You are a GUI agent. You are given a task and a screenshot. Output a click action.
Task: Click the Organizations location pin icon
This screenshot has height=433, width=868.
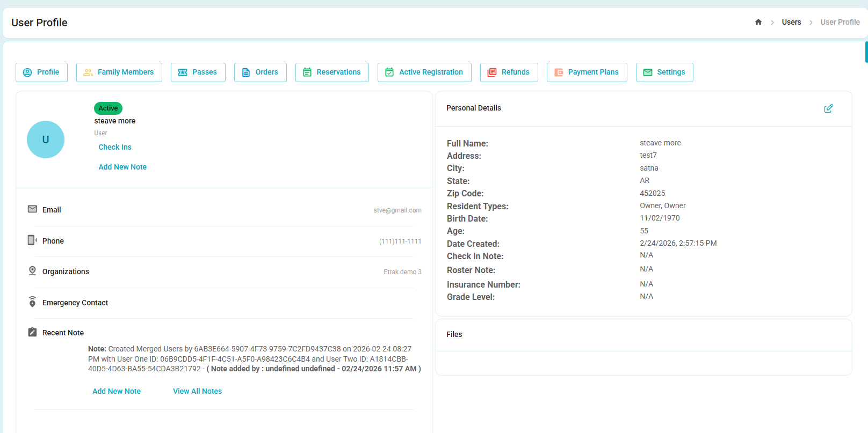[32, 271]
